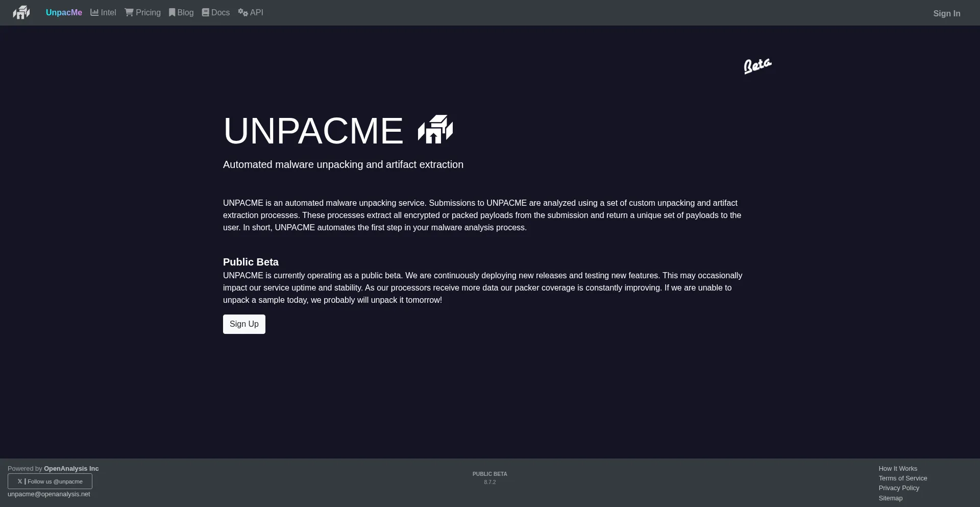Click the X icon in follow button
The image size is (980, 507).
pyautogui.click(x=20, y=481)
